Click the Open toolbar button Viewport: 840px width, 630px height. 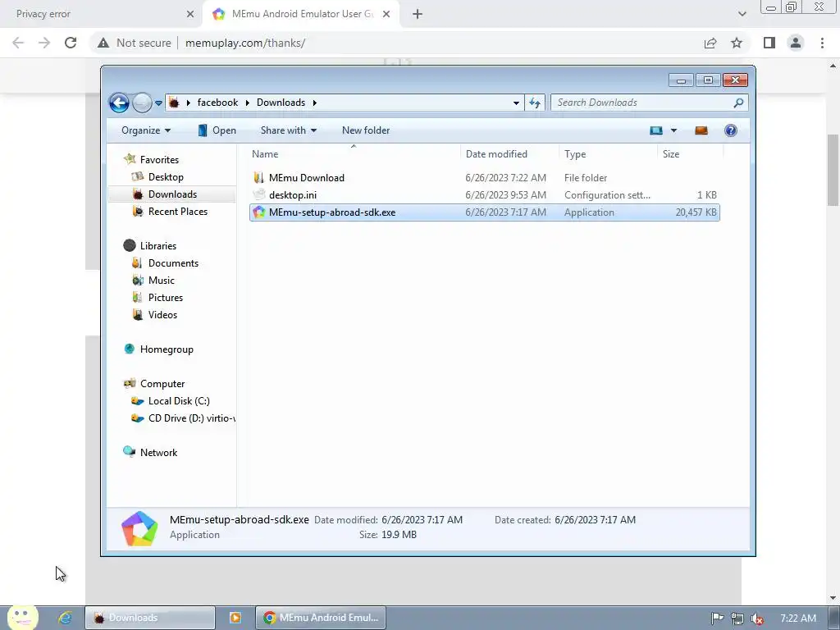(217, 130)
